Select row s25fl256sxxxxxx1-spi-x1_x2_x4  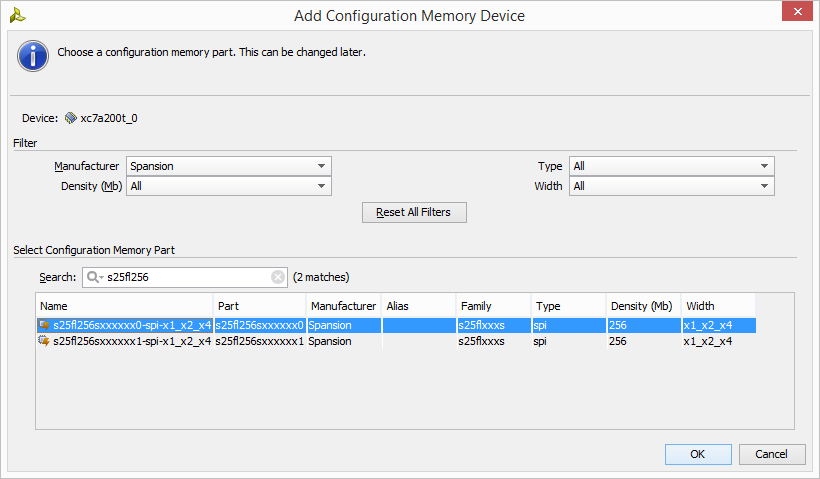[396, 341]
